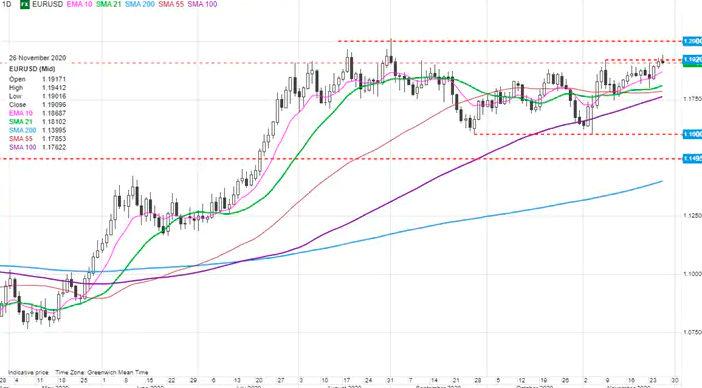Click the SMA 200 label in the header
Screen dimensions: 702x388
point(140,4)
